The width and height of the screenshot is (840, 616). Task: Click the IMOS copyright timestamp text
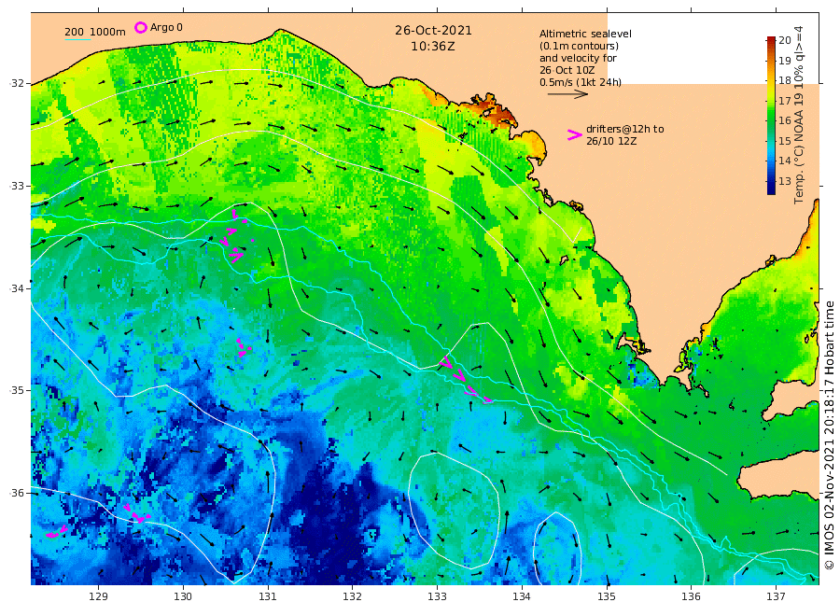(829, 436)
